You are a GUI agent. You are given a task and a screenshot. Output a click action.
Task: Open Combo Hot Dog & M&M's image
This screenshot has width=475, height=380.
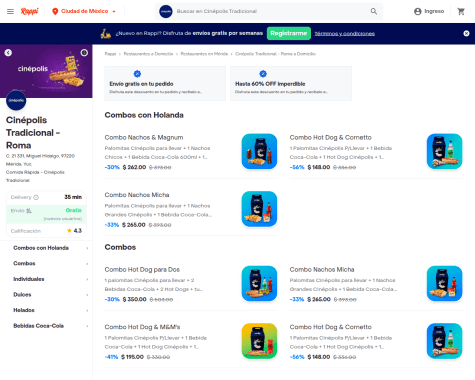click(259, 341)
